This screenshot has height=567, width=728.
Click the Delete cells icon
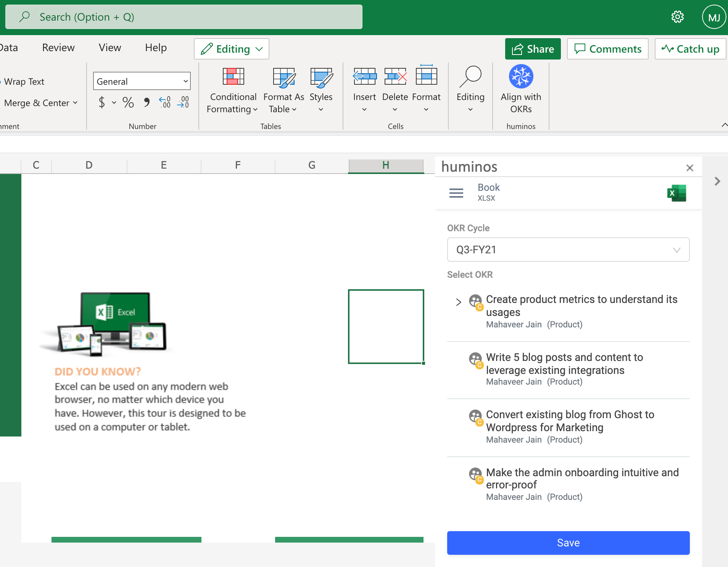395,76
